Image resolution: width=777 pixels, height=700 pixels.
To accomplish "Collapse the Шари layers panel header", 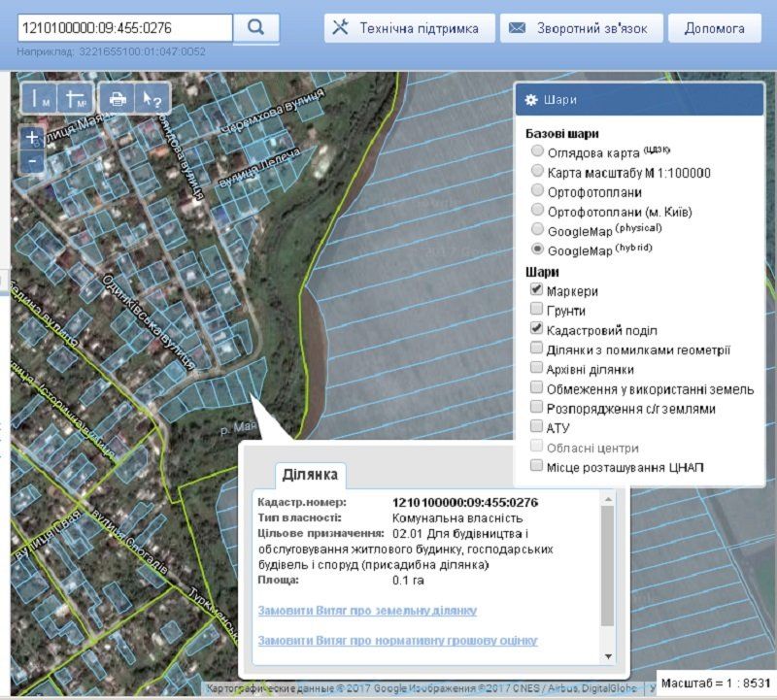I will (641, 100).
